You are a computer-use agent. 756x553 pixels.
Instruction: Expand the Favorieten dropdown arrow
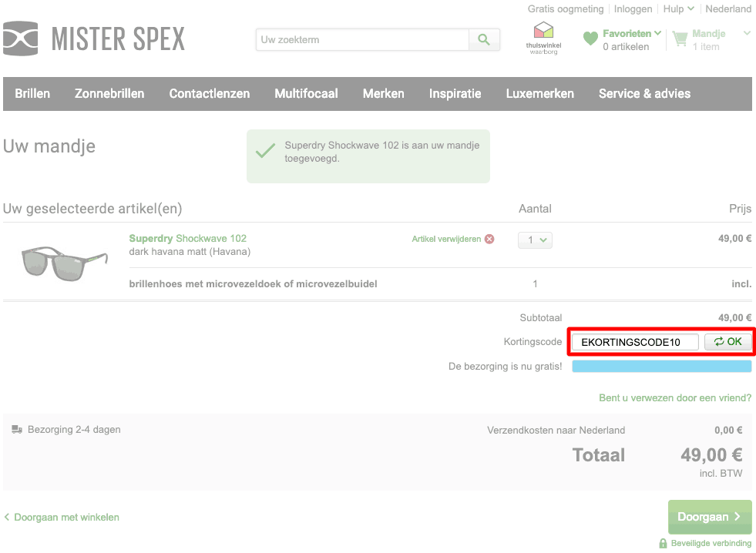click(657, 33)
